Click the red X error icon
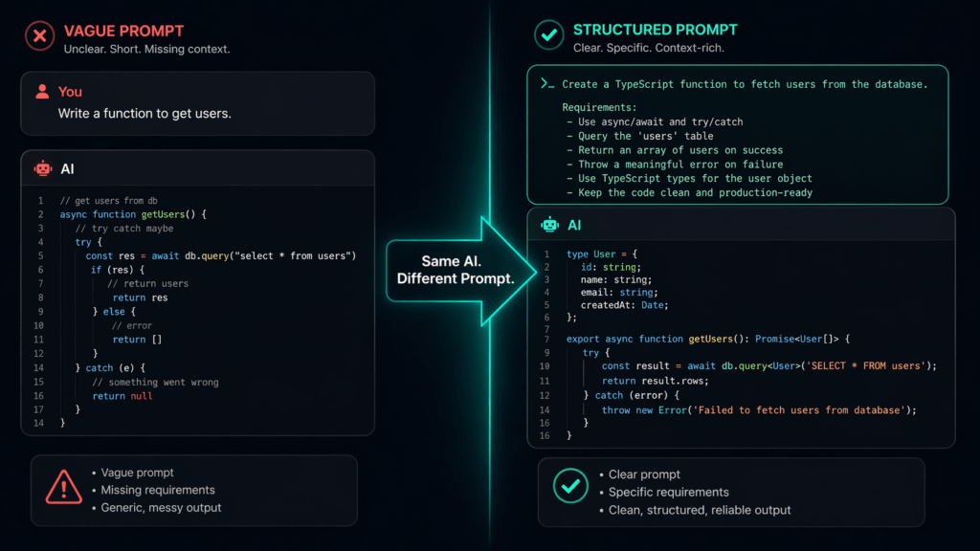This screenshot has height=551, width=980. click(39, 35)
